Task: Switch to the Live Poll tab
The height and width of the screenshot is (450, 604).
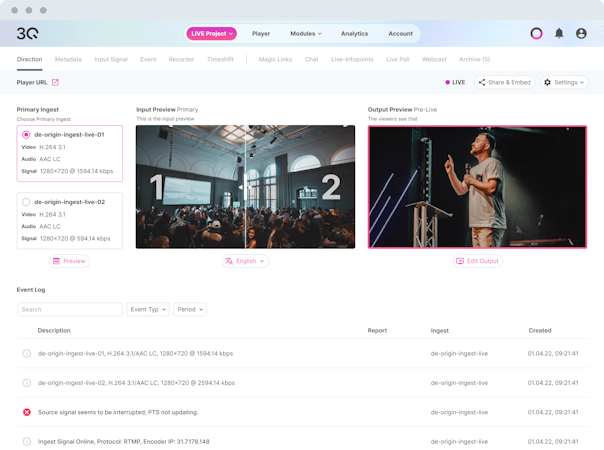Action: pos(398,59)
